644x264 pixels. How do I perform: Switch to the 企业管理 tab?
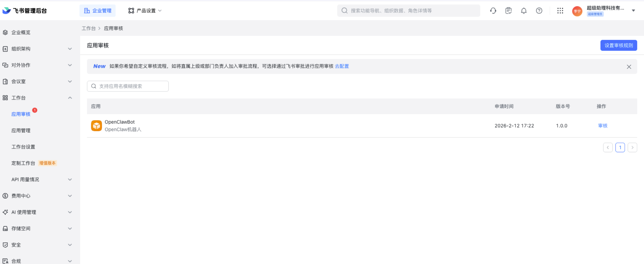(x=97, y=10)
